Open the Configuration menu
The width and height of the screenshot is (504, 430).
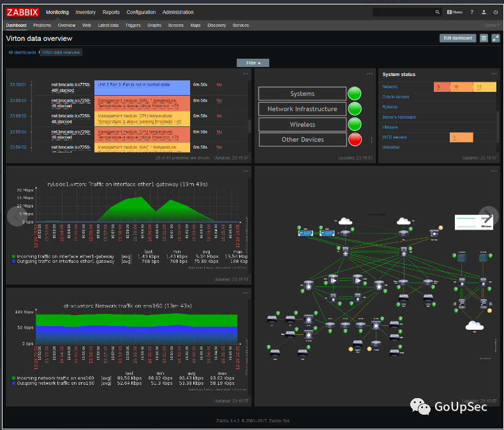point(141,12)
